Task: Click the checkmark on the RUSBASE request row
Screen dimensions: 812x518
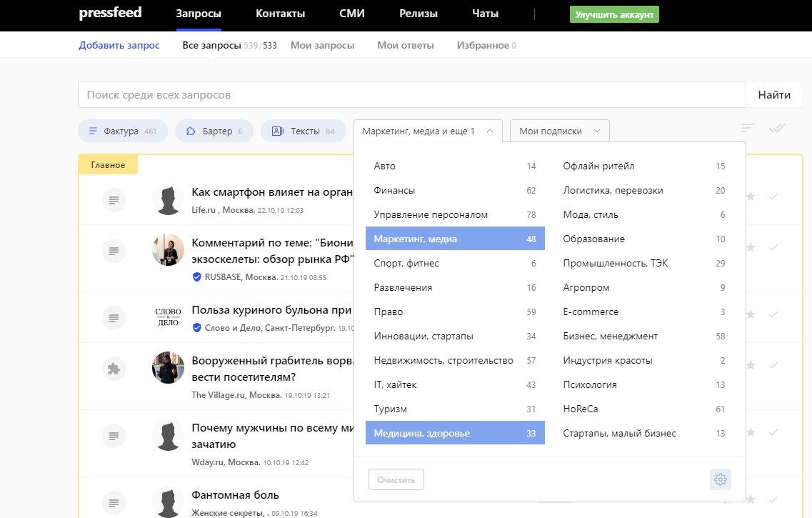Action: (x=773, y=247)
